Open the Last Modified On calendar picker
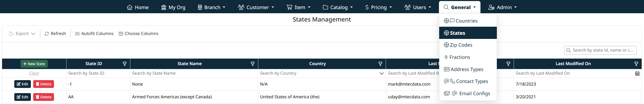The image size is (644, 104). 637,73
